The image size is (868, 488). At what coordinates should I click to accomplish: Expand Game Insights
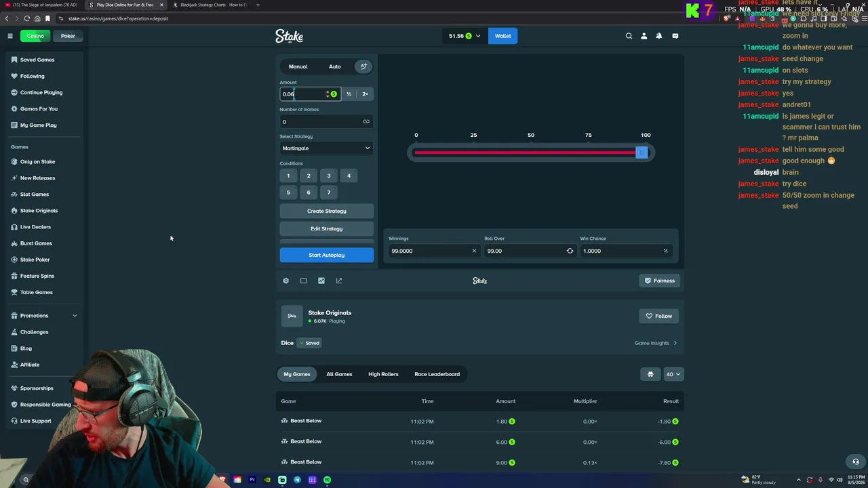pos(656,343)
